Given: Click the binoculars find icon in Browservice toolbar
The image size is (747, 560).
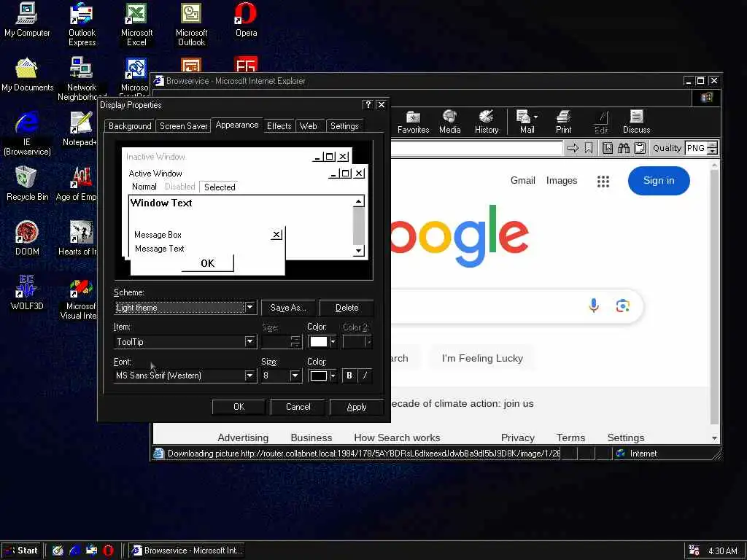Looking at the screenshot, I should tap(624, 148).
